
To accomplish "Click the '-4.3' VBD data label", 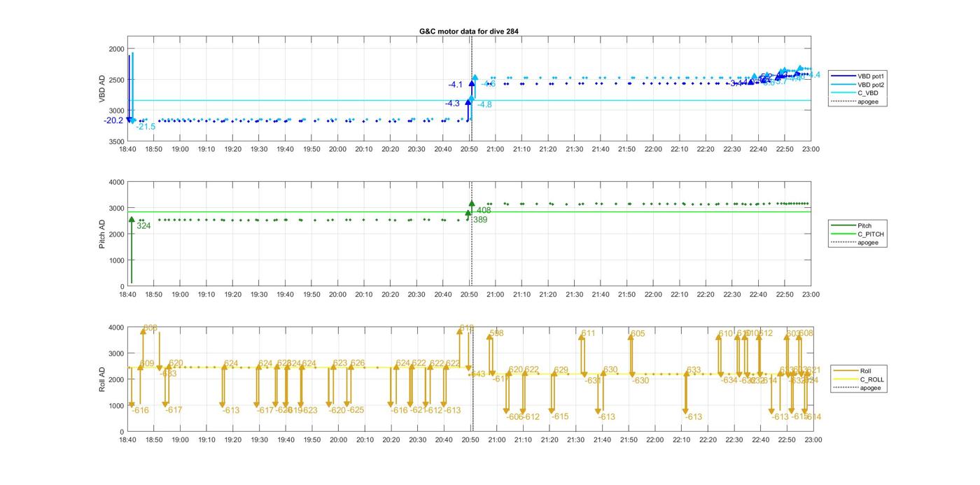I will pos(452,104).
